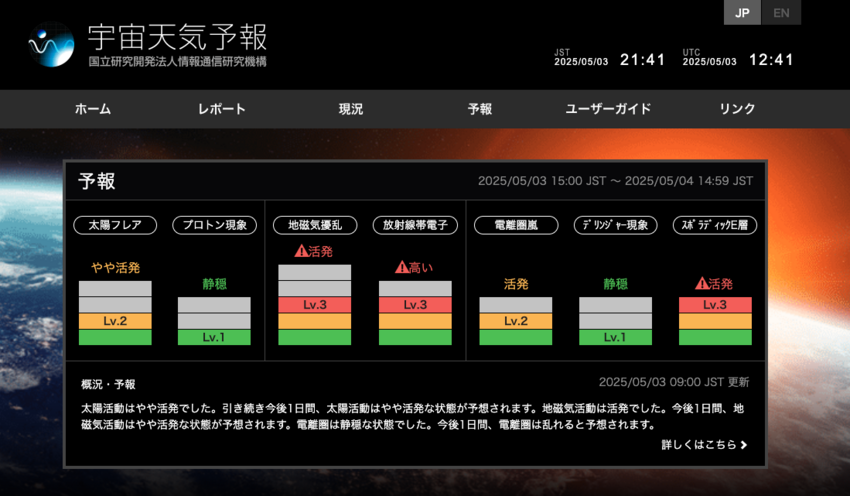Click the 静穏 label under プロトン現象

point(215,284)
